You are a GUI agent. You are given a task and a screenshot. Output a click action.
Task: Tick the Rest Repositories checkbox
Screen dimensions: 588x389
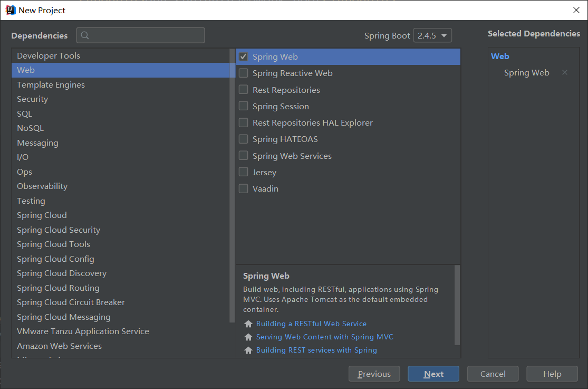click(x=244, y=89)
